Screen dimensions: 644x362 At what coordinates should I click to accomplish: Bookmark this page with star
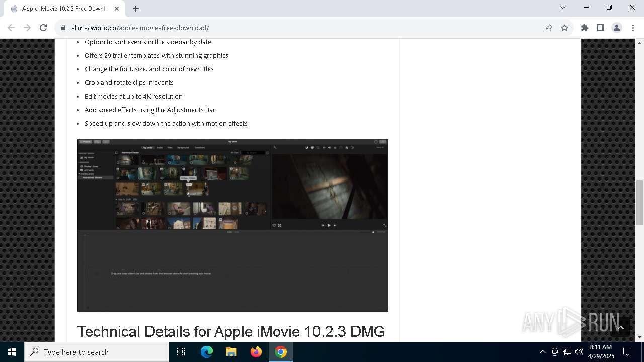[x=565, y=28]
